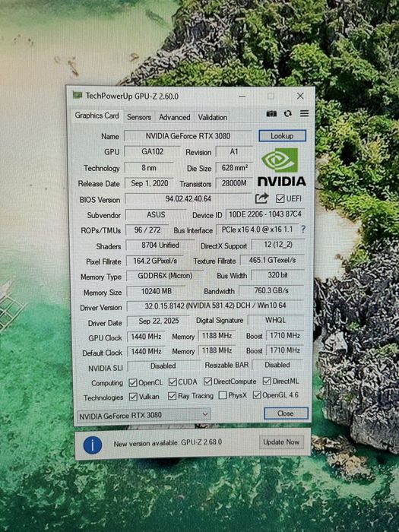Click the Default Clock row Boost 1710 MHz
This screenshot has height=532, width=399.
284,350
